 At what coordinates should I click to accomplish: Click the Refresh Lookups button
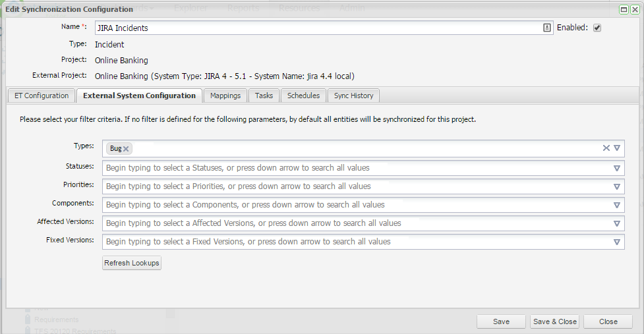point(132,264)
